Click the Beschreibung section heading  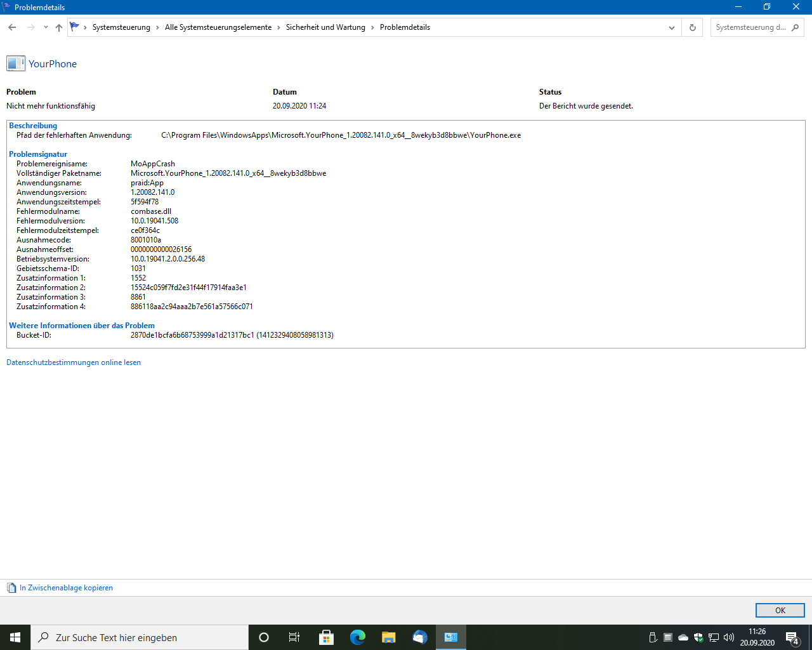point(33,126)
